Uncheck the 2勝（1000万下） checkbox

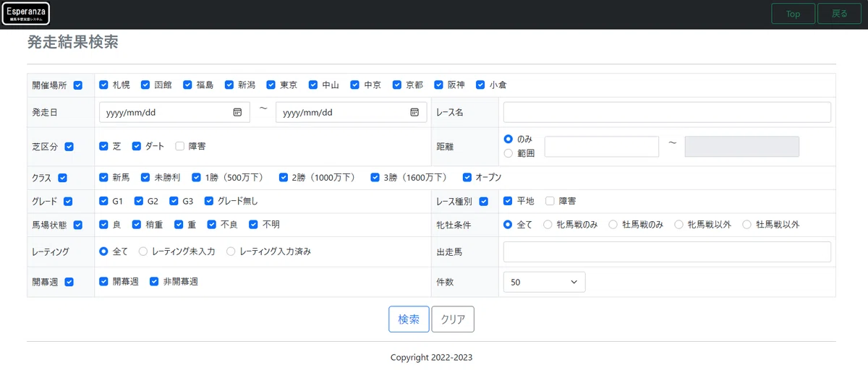pos(283,177)
